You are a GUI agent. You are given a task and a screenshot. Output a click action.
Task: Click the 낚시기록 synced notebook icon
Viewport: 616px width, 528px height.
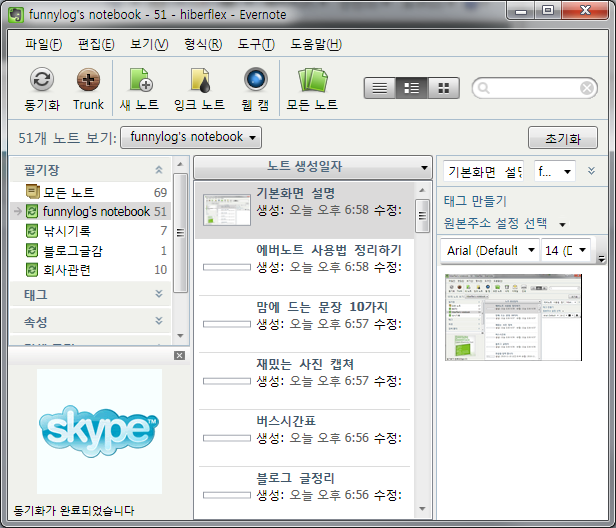(32, 231)
